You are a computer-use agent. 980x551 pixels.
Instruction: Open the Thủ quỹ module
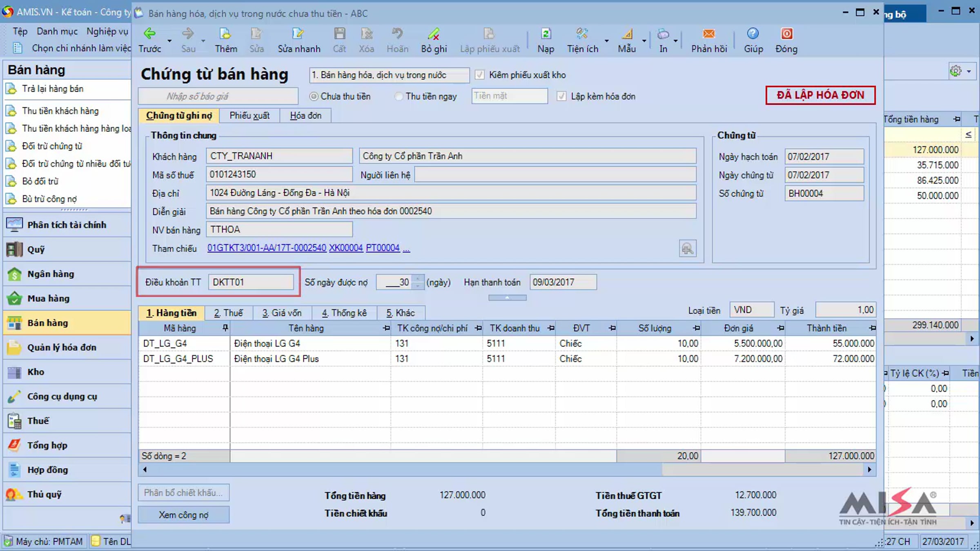tap(67, 494)
